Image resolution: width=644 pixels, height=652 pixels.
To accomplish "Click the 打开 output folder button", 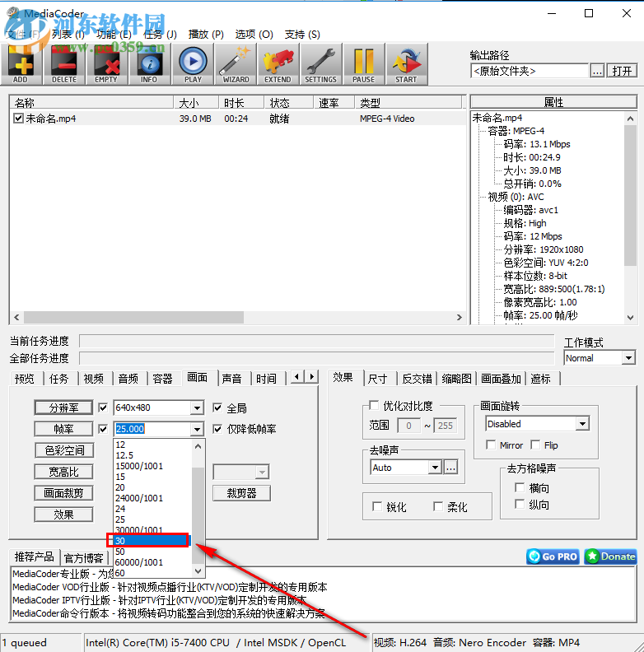I will tap(622, 71).
